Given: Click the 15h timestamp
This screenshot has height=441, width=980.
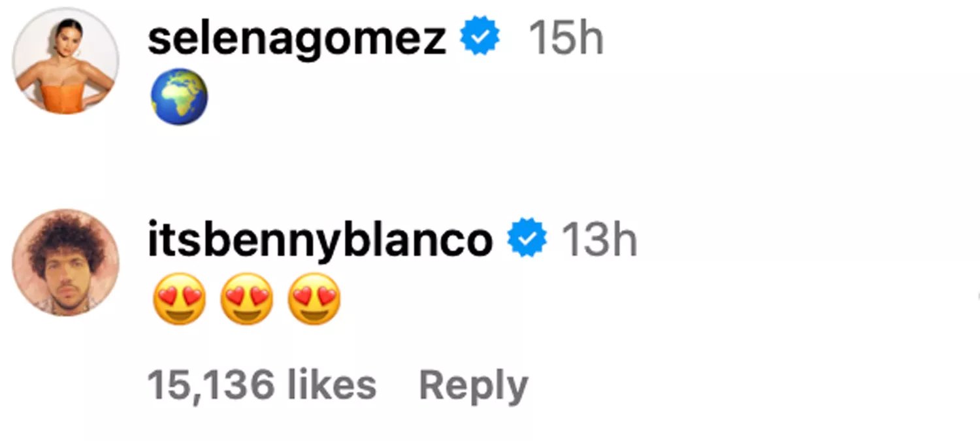Looking at the screenshot, I should pyautogui.click(x=566, y=40).
